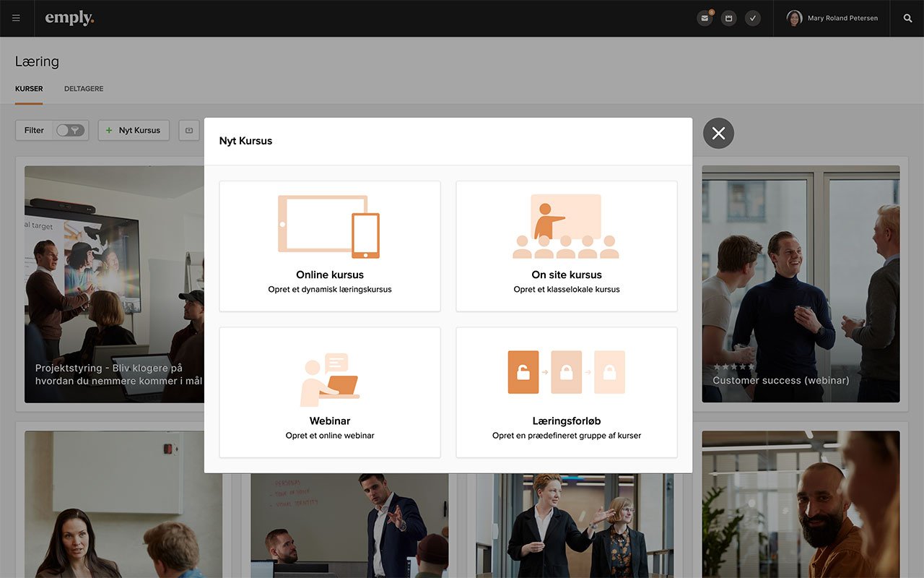Open the hamburger navigation menu
This screenshot has height=578, width=924.
(17, 18)
